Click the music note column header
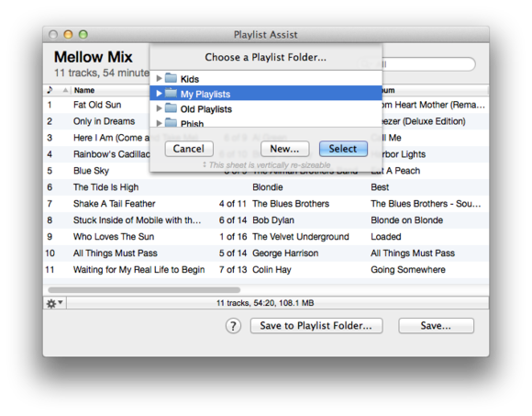 pyautogui.click(x=50, y=90)
